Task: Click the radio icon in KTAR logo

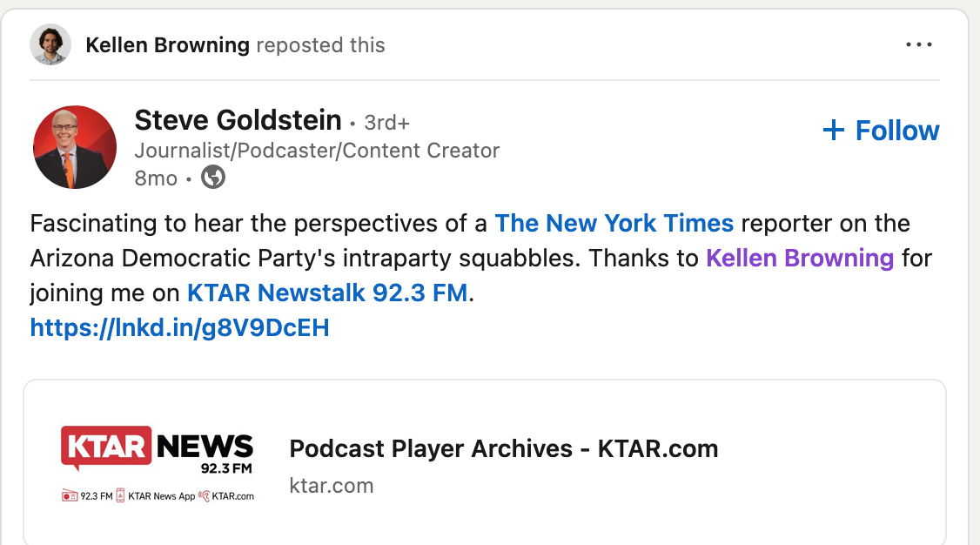Action: pyautogui.click(x=70, y=496)
